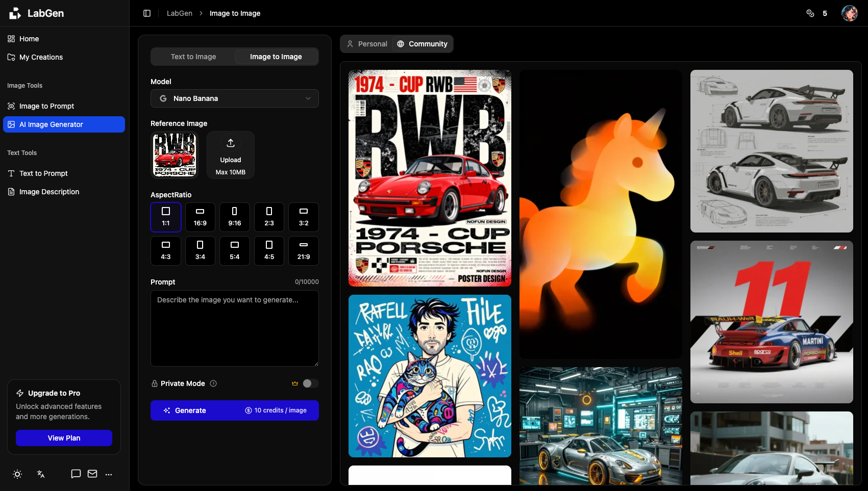Image resolution: width=868 pixels, height=491 pixels.
Task: Open Image Description tool
Action: point(64,192)
